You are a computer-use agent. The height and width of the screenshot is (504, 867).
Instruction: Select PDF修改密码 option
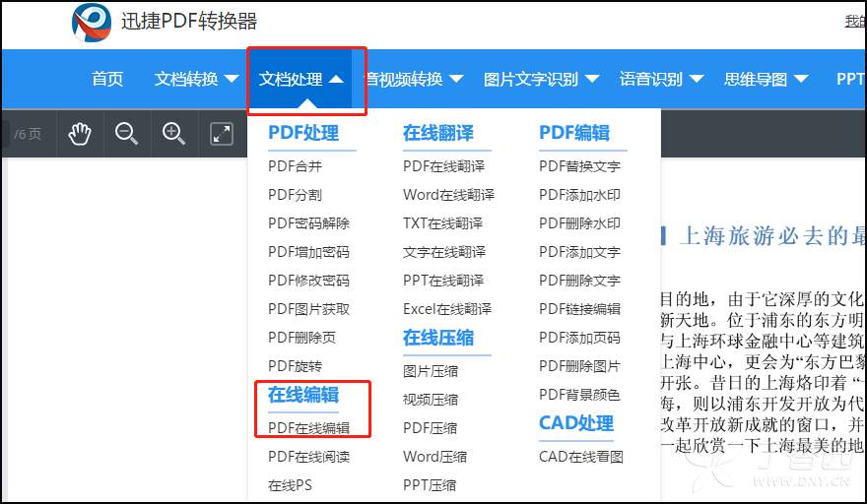click(309, 281)
